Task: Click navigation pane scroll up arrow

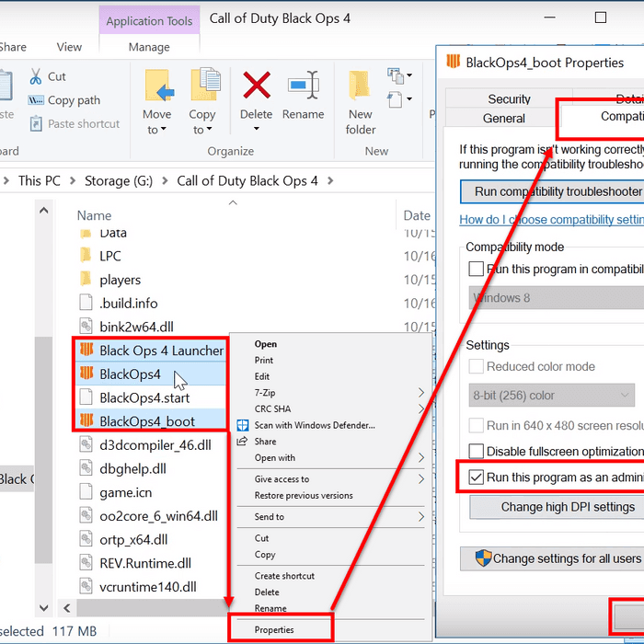Action: click(x=44, y=211)
